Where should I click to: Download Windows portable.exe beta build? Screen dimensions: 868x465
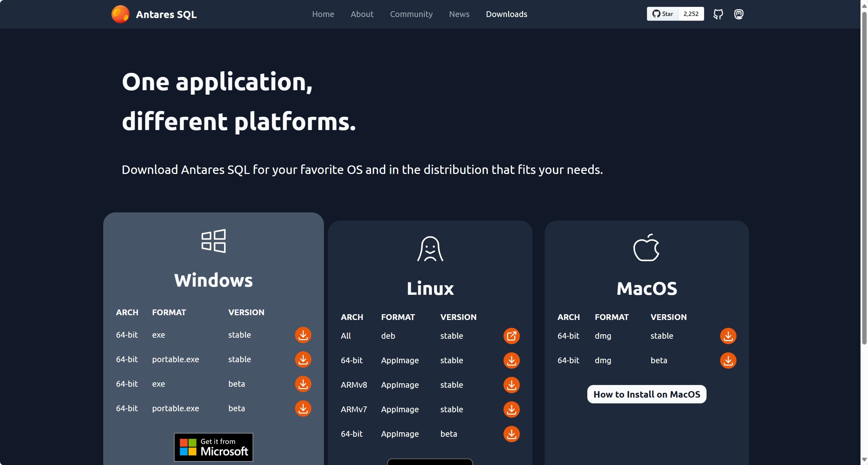[x=303, y=408]
